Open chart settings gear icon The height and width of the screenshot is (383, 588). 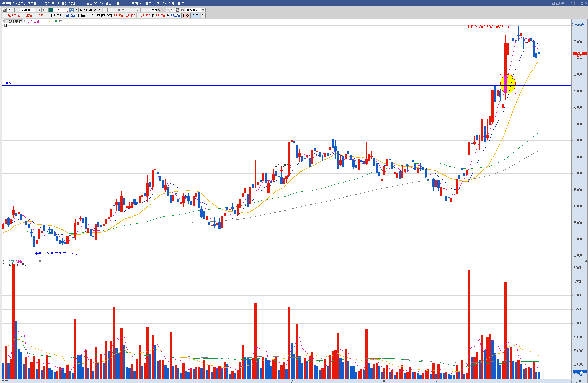pos(182,10)
